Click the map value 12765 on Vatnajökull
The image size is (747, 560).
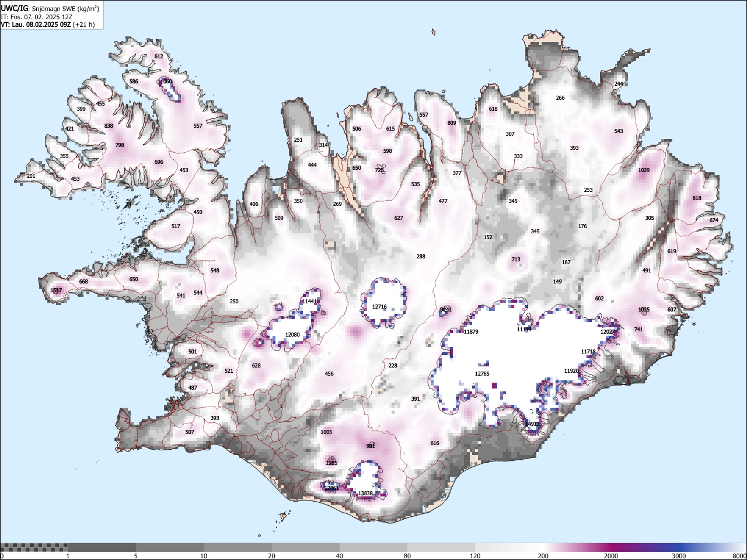pyautogui.click(x=482, y=374)
